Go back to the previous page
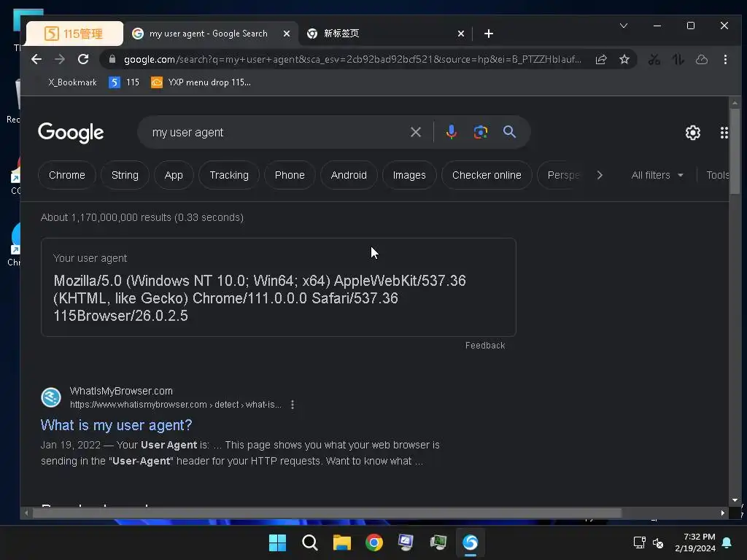 pos(36,59)
